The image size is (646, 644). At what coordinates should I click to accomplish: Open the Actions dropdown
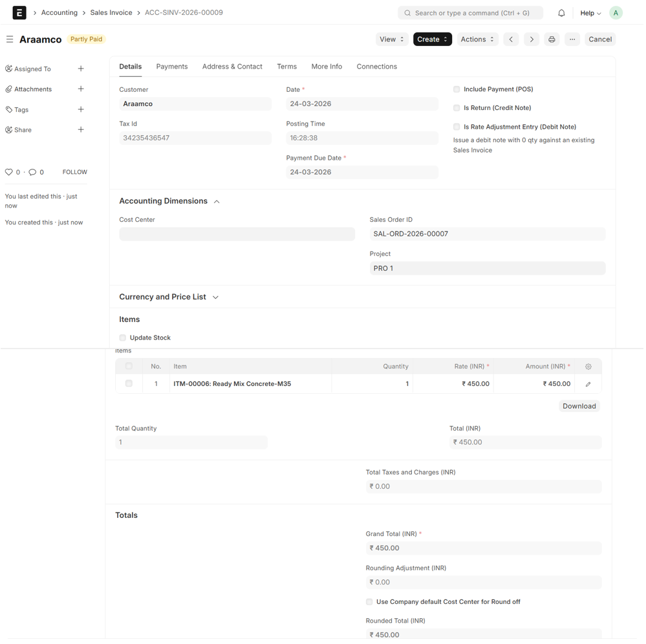click(477, 39)
